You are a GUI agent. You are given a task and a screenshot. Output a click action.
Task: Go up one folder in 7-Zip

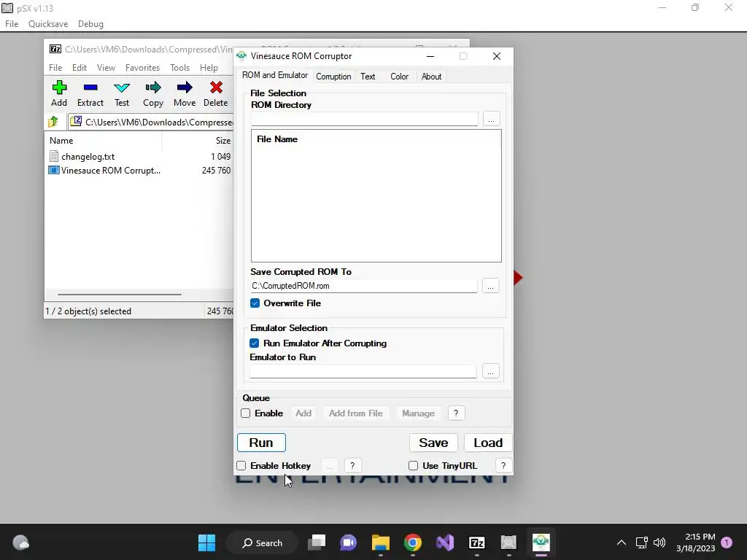click(53, 122)
